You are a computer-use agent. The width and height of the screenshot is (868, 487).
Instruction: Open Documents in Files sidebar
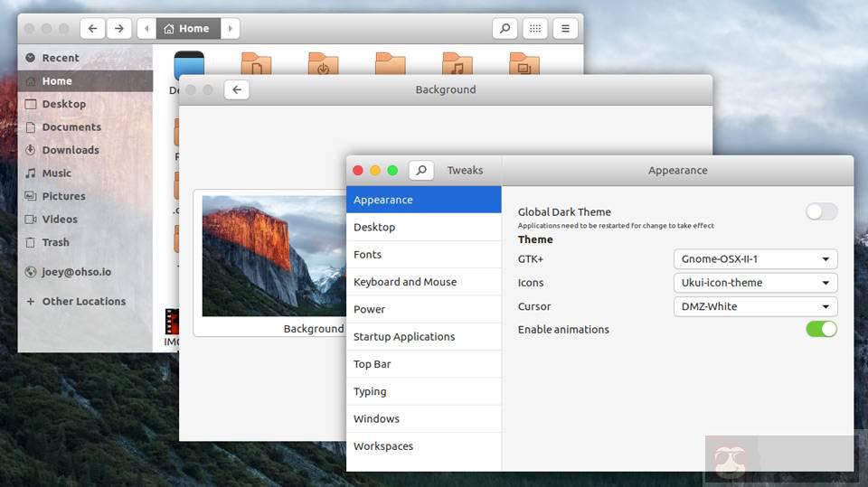coord(85,126)
